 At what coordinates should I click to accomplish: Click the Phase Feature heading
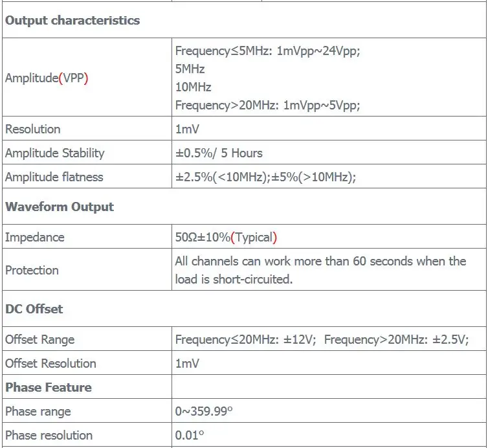point(49,387)
